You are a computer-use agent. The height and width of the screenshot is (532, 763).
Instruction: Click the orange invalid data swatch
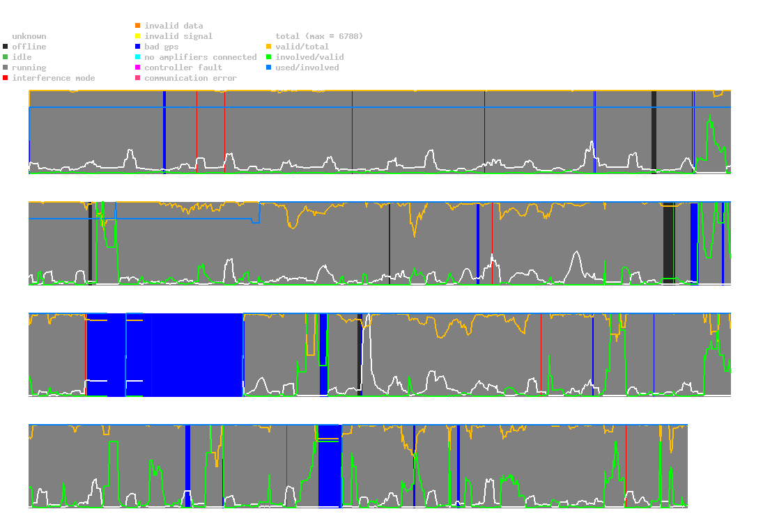tap(137, 26)
